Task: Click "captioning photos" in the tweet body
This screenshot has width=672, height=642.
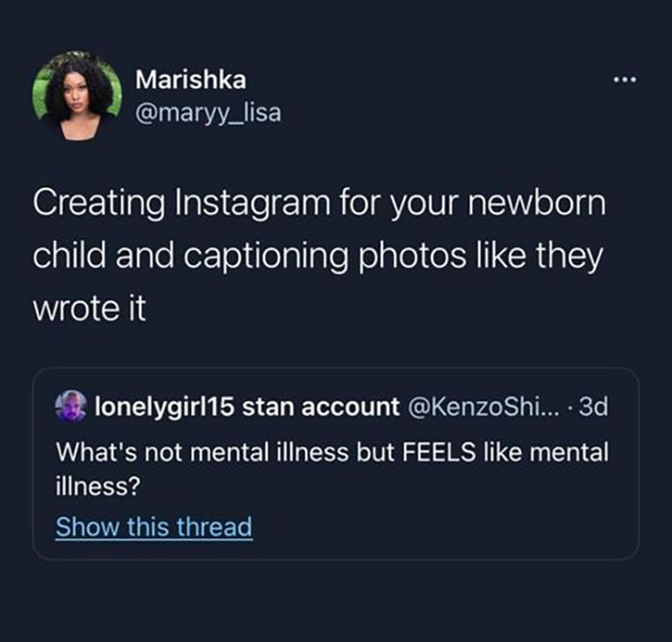Action: tap(325, 257)
